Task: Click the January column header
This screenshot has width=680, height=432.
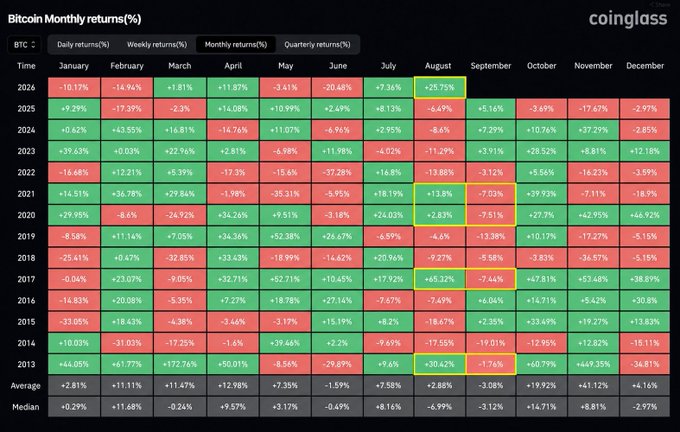Action: (74, 66)
